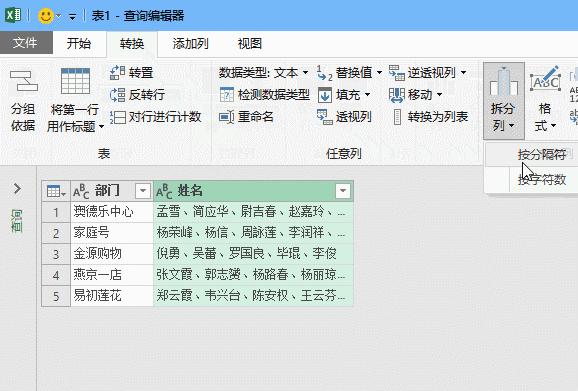
Task: Click the 燕京一店 cell
Action: [112, 275]
